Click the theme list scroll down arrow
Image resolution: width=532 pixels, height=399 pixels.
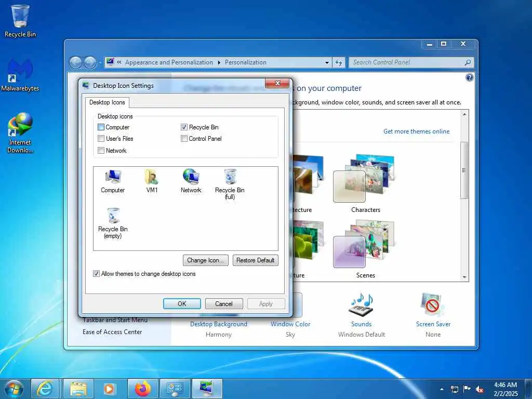click(x=464, y=277)
